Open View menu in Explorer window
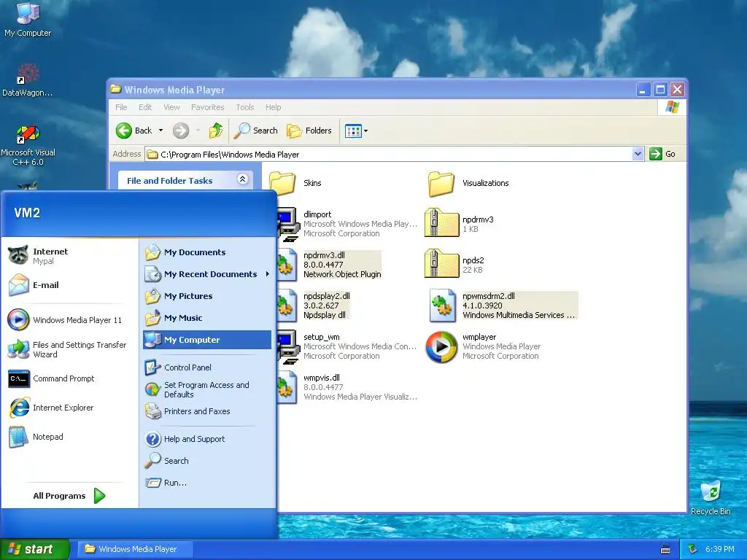The image size is (747, 560). tap(171, 107)
